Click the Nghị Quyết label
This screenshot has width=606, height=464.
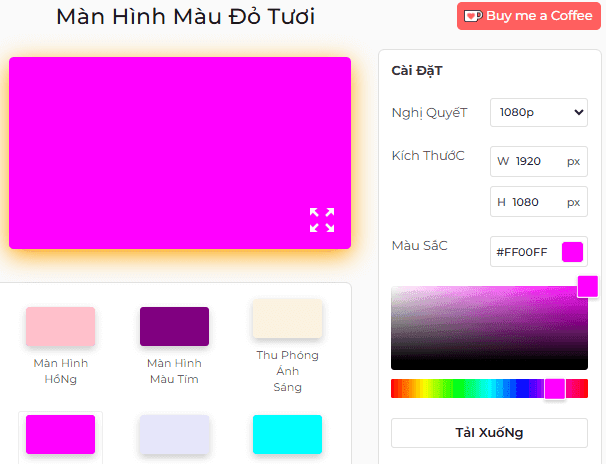tap(429, 113)
